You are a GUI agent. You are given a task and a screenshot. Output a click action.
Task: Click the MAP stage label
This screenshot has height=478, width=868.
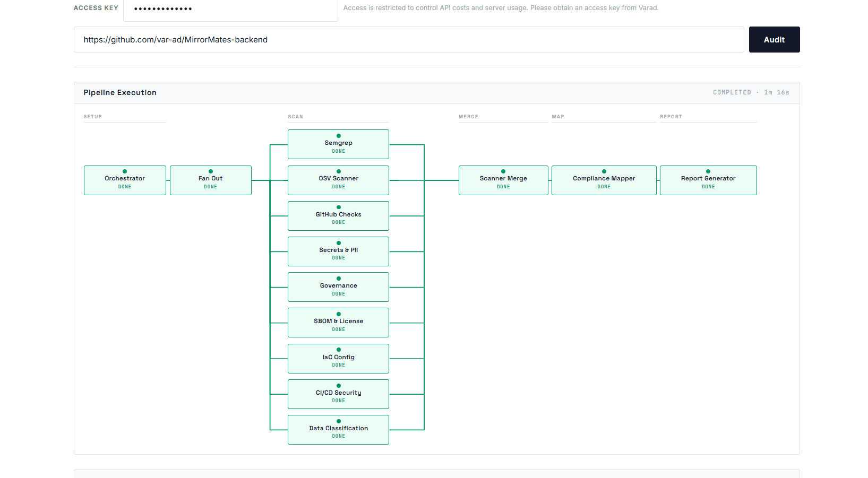557,117
